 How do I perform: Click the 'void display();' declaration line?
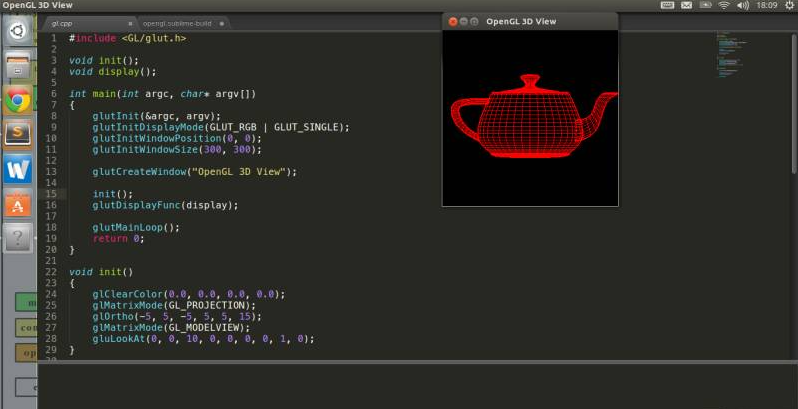[x=112, y=72]
